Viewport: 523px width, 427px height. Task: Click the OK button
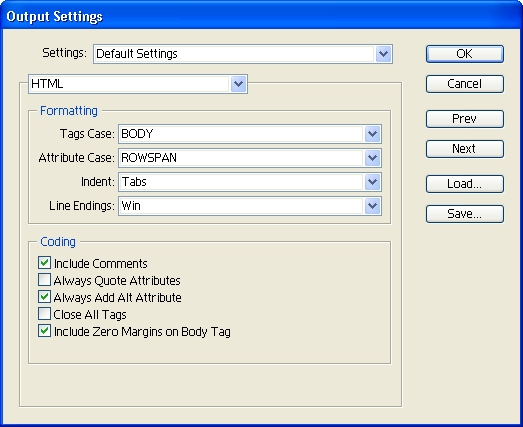pos(465,54)
